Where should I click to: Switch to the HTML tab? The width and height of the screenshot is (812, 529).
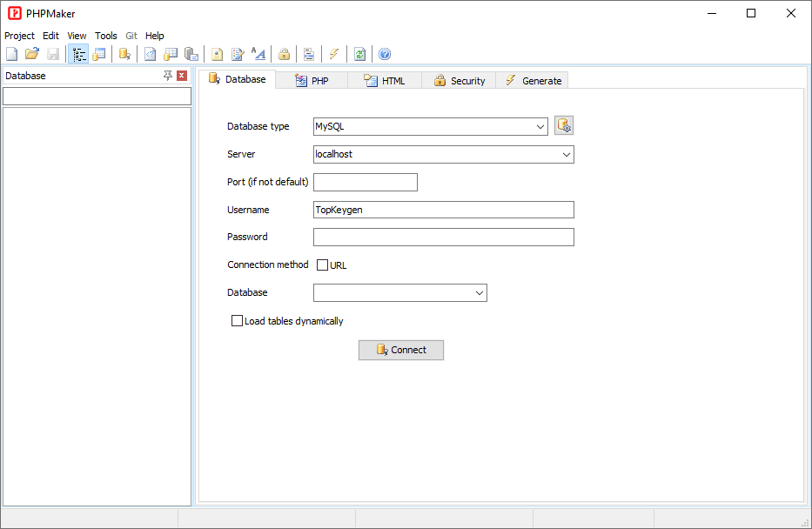tap(385, 81)
